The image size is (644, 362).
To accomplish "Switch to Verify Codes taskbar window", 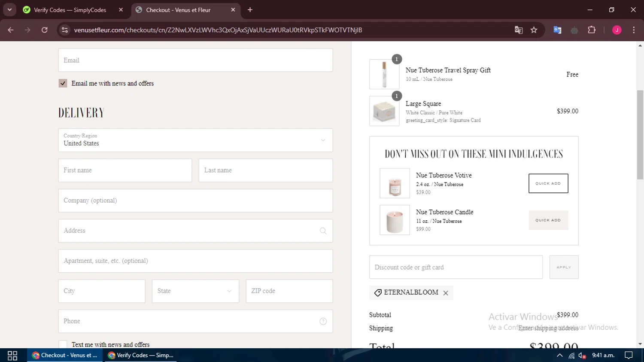I will coord(140,355).
